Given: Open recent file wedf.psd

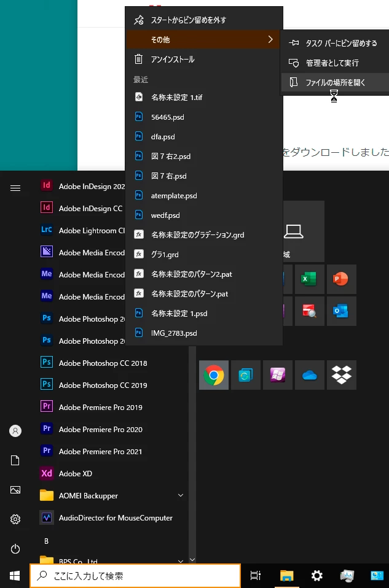Looking at the screenshot, I should pos(204,215).
